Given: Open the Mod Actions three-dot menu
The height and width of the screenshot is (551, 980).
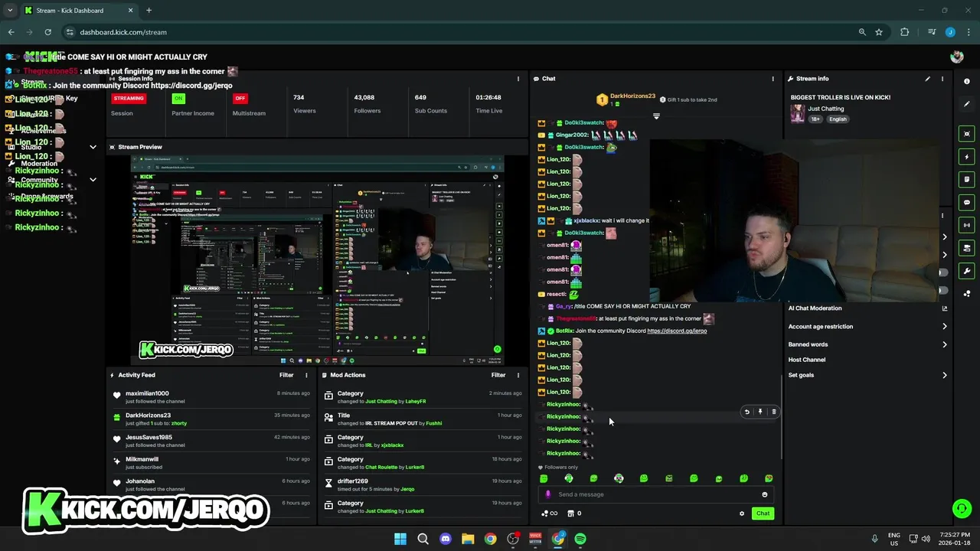Looking at the screenshot, I should (518, 375).
